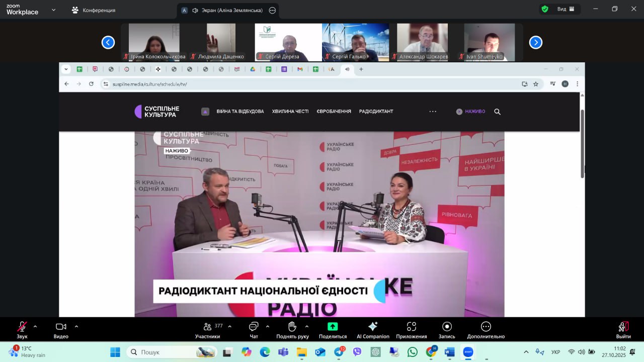Show next participants with right arrow

click(536, 43)
